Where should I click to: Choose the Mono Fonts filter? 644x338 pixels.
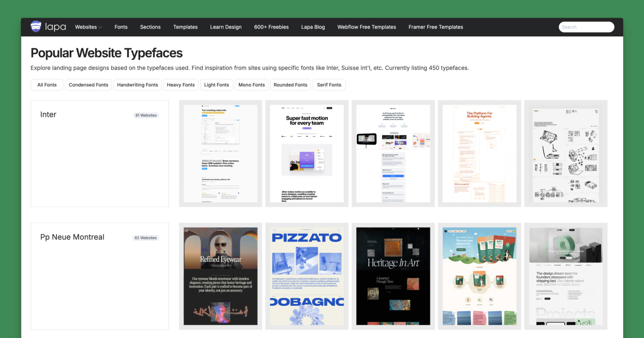[x=251, y=84]
